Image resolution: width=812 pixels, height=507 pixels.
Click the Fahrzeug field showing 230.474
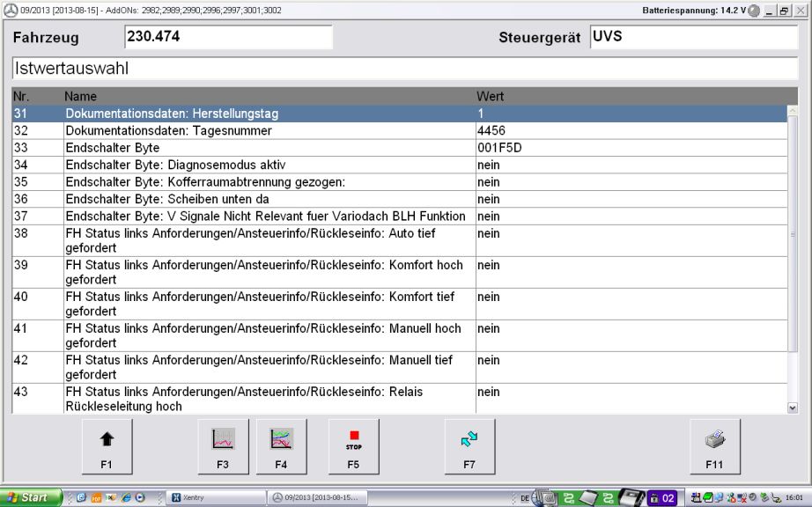pos(228,37)
